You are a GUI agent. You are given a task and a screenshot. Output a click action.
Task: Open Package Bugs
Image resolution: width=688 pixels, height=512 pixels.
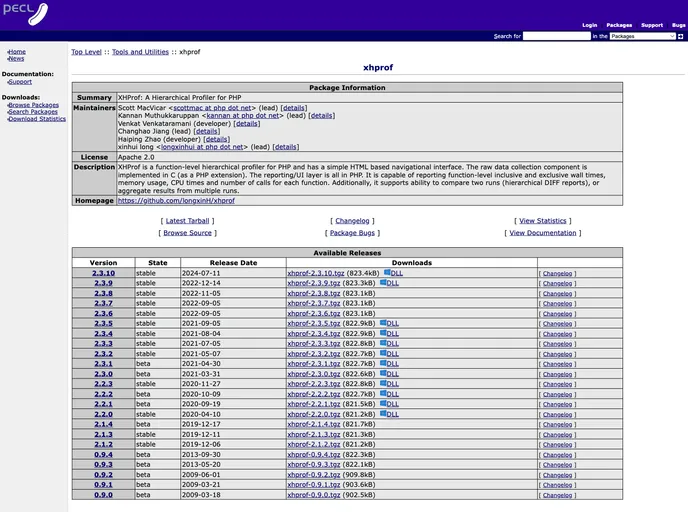pos(352,233)
